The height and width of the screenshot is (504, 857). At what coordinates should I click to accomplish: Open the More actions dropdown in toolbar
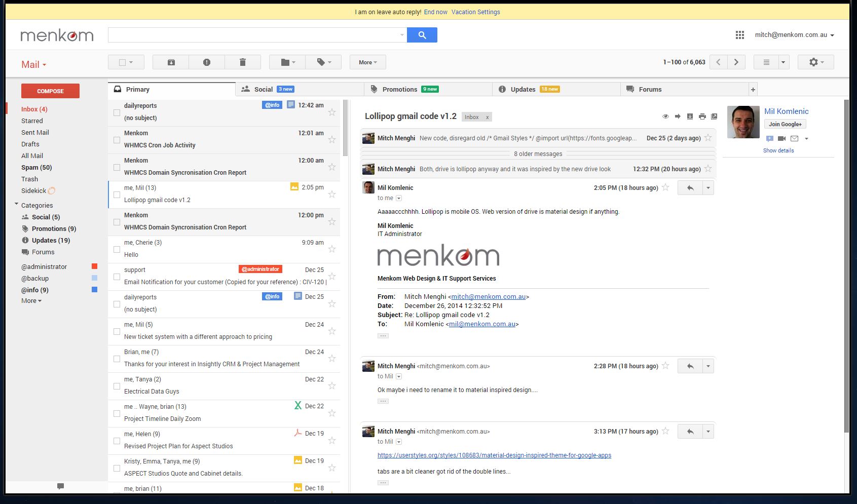[367, 62]
